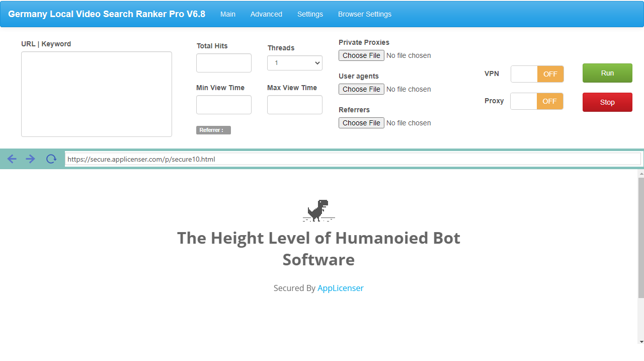Image resolution: width=644 pixels, height=361 pixels.
Task: Open the Settings menu tab
Action: click(310, 14)
